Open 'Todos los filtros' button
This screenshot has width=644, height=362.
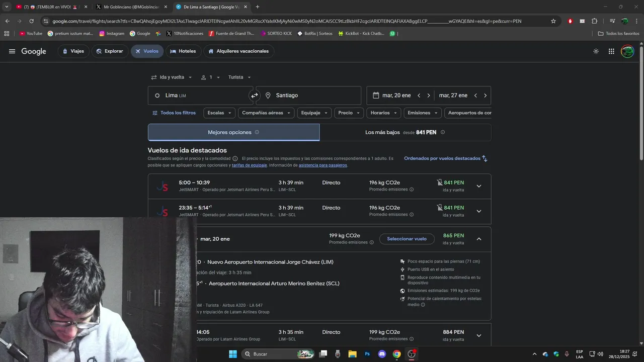[174, 113]
